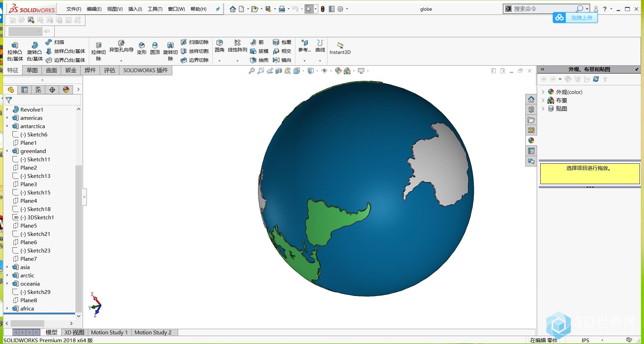Select the Extruded Boss/Base (拉伸凸台/基体) tool
This screenshot has width=644, height=344.
(x=15, y=51)
